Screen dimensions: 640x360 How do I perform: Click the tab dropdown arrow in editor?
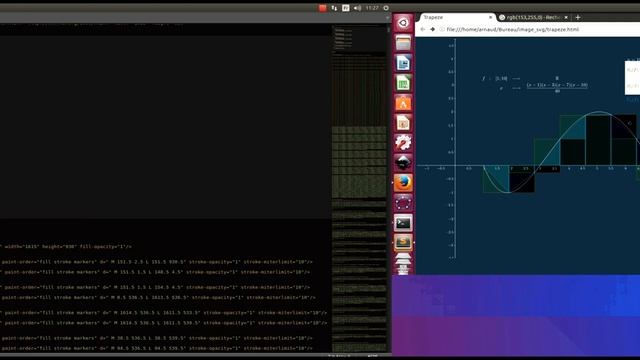pos(387,18)
